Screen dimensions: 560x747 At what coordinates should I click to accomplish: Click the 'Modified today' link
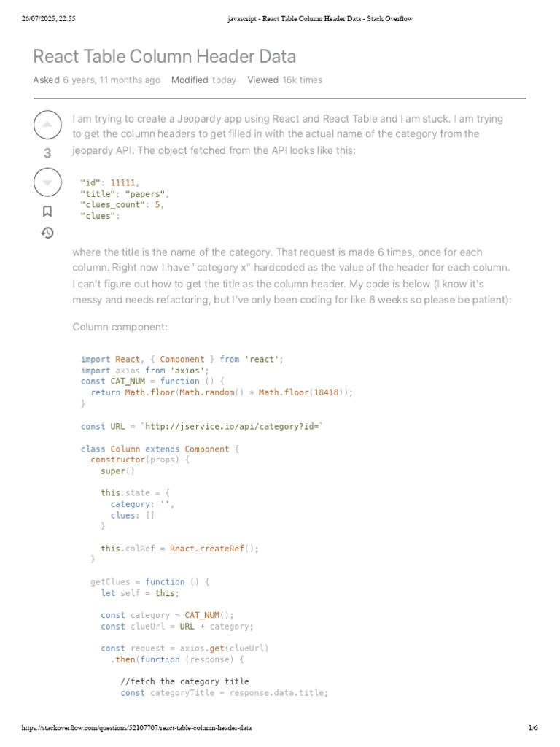pyautogui.click(x=203, y=80)
